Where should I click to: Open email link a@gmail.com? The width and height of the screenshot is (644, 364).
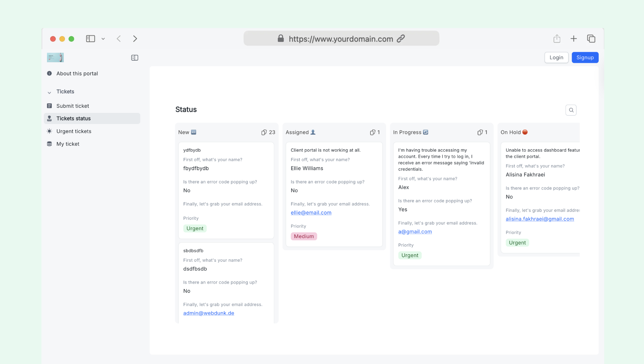point(415,231)
